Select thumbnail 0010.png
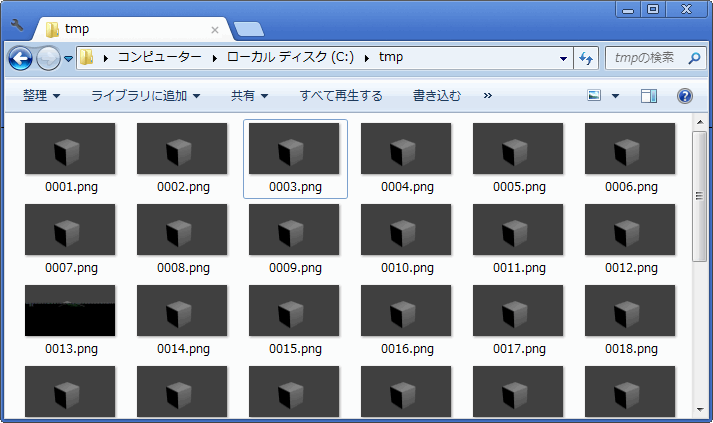 coord(406,229)
